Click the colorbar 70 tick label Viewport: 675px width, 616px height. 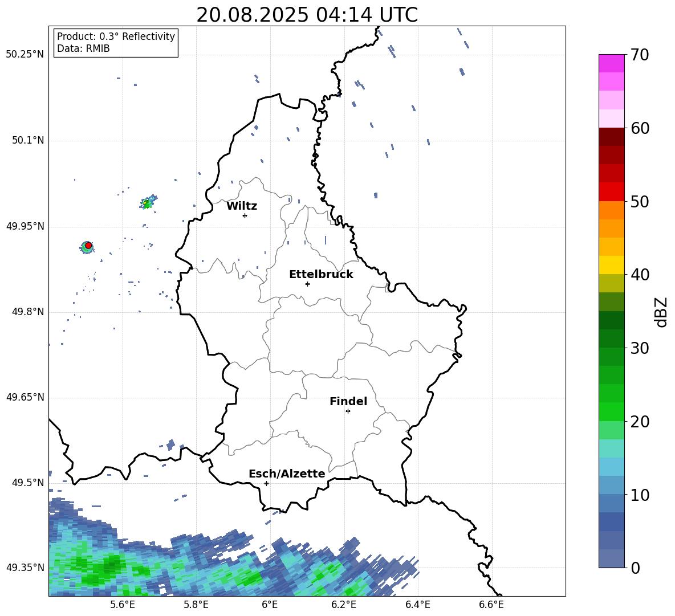(x=640, y=55)
